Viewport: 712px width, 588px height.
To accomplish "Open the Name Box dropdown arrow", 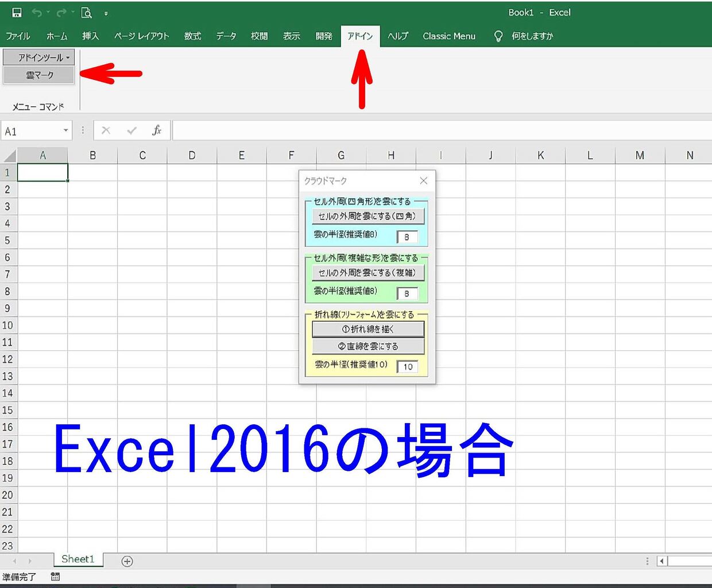I will [x=64, y=130].
